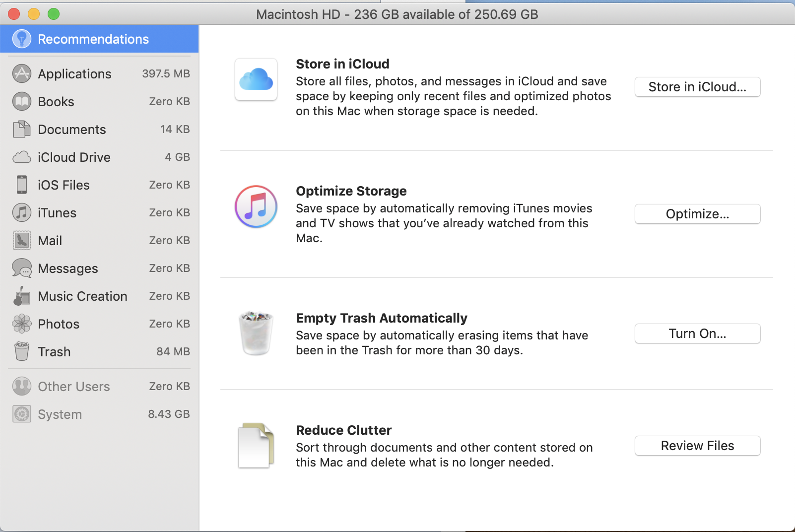Click the Optimize... button

pos(697,214)
